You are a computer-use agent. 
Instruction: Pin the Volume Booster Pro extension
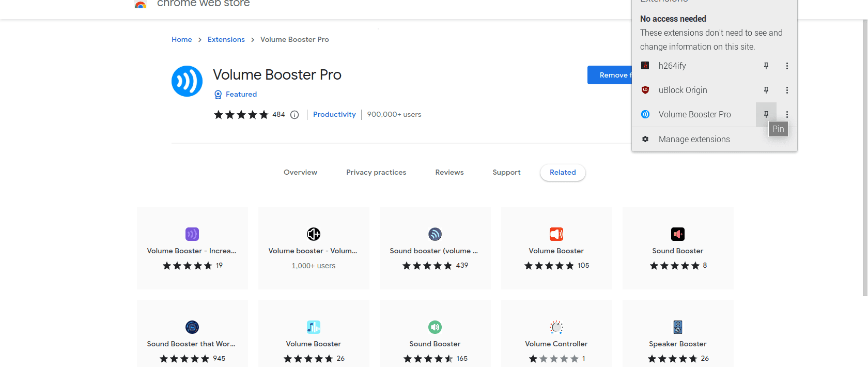(766, 114)
